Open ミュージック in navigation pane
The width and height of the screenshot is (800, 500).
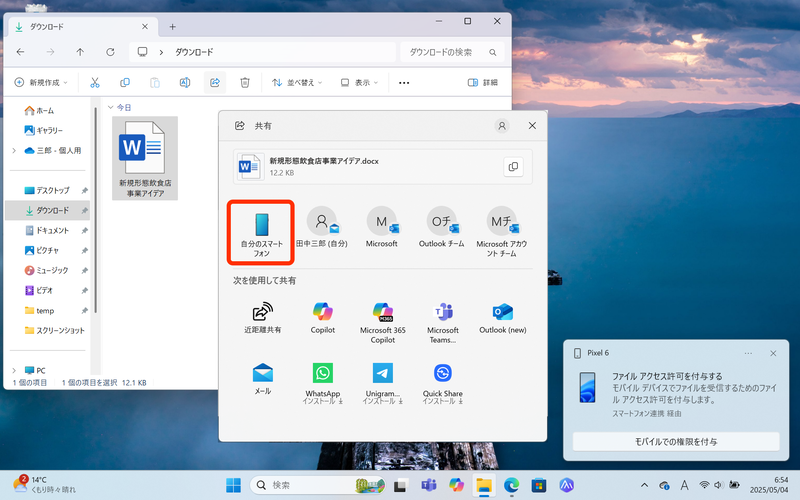tap(47, 270)
